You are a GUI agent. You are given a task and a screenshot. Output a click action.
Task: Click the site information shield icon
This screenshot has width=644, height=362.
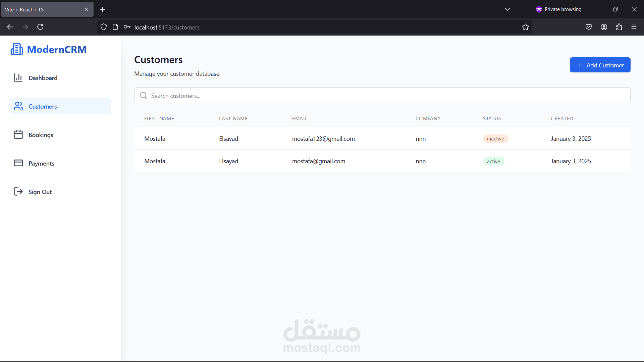104,27
